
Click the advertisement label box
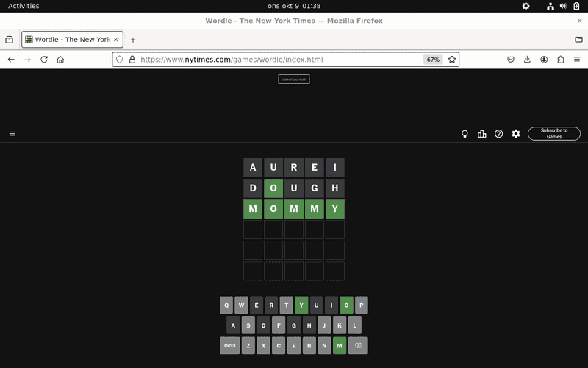pos(294,79)
